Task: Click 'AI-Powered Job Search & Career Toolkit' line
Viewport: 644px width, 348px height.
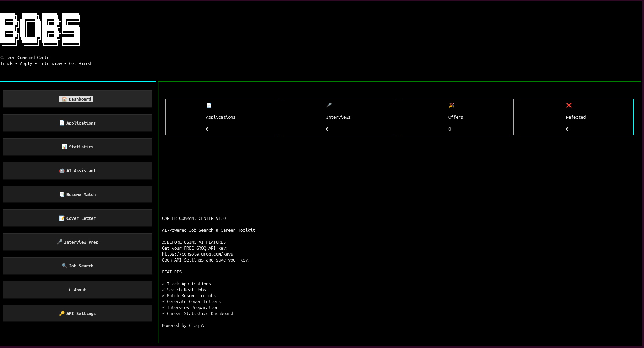Action: pos(208,230)
